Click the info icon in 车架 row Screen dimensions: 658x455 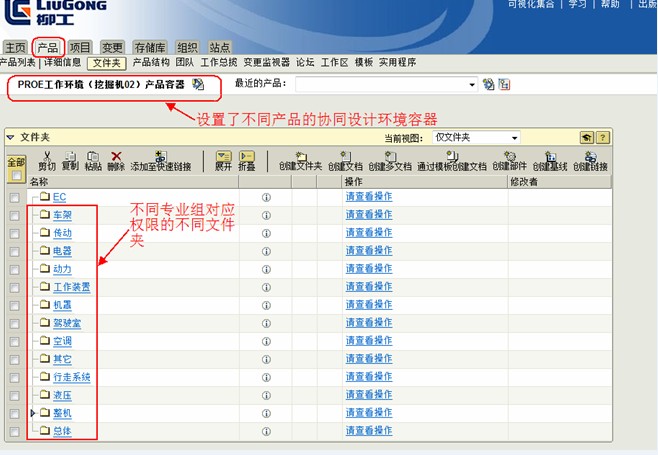(266, 215)
